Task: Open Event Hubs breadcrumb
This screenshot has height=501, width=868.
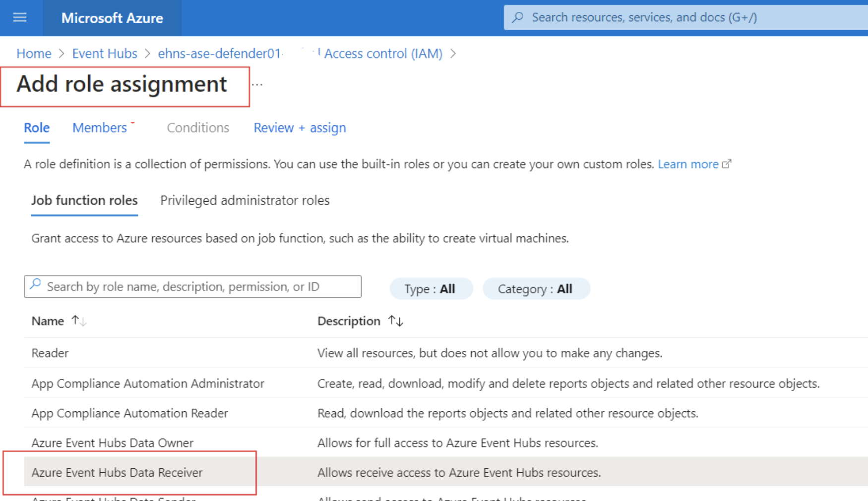Action: coord(105,54)
